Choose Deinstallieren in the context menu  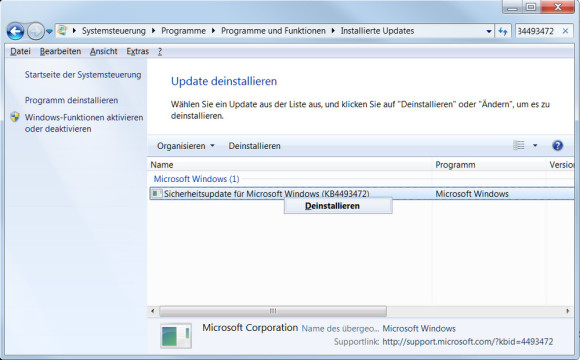332,206
